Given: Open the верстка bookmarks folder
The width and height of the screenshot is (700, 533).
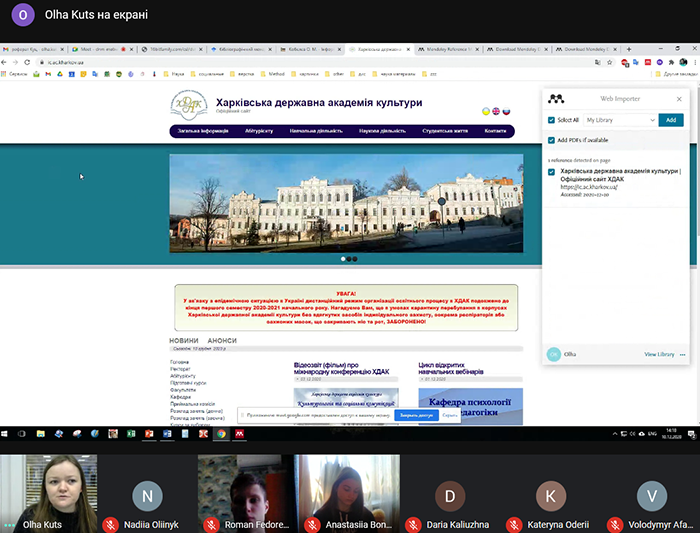Looking at the screenshot, I should (242, 74).
